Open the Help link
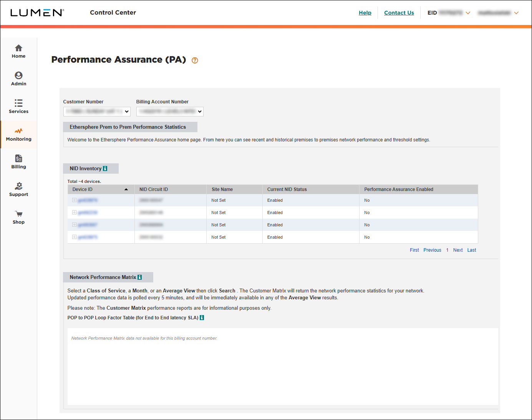The image size is (532, 420). click(365, 13)
